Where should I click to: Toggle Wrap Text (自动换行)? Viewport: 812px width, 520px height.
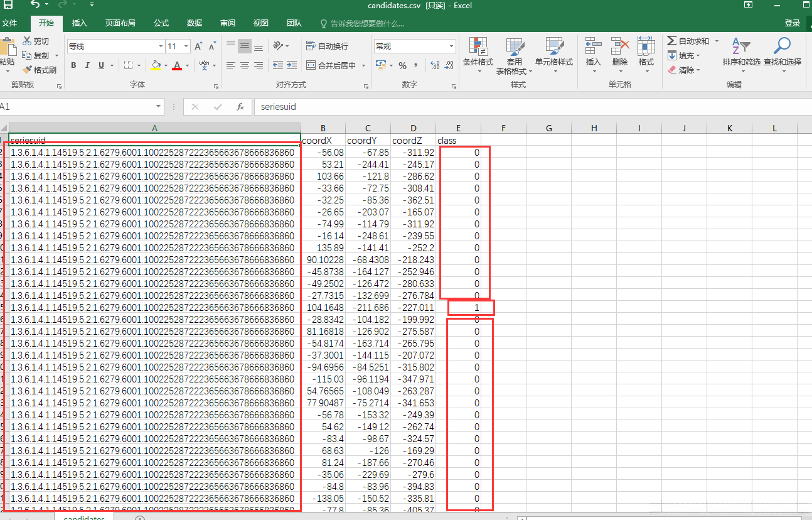pyautogui.click(x=327, y=46)
